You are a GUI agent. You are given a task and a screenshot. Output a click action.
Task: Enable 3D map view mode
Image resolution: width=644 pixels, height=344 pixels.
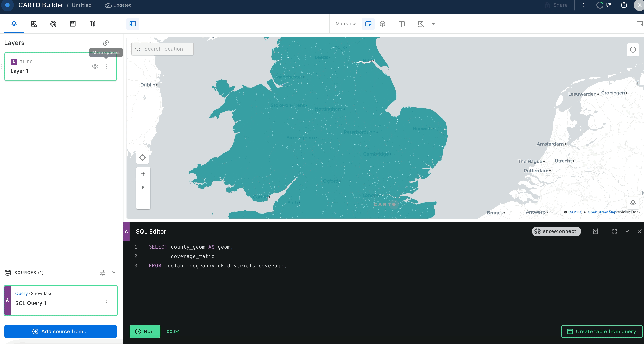[x=382, y=24]
